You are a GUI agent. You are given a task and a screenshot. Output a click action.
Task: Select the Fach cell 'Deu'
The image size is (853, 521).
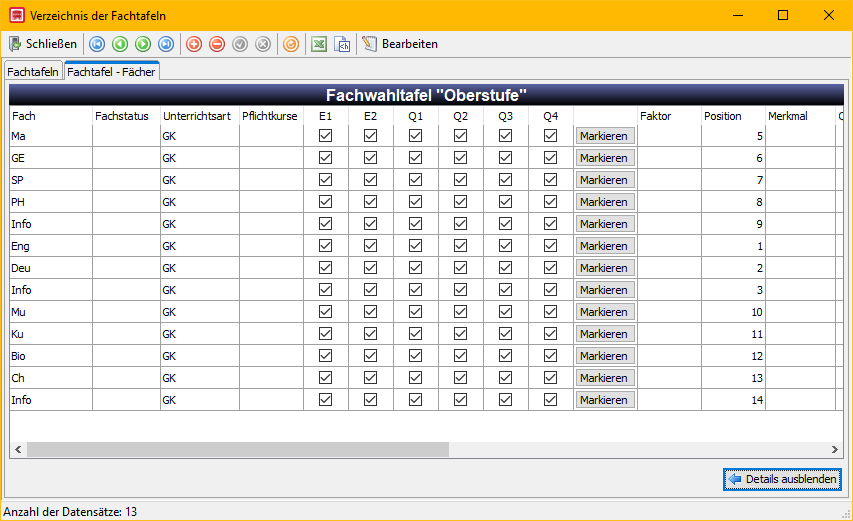(x=51, y=268)
